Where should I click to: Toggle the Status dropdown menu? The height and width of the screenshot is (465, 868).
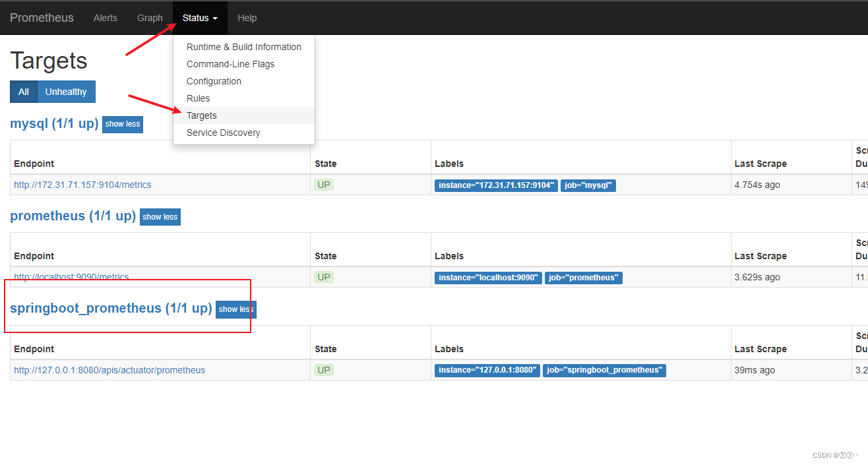click(200, 18)
